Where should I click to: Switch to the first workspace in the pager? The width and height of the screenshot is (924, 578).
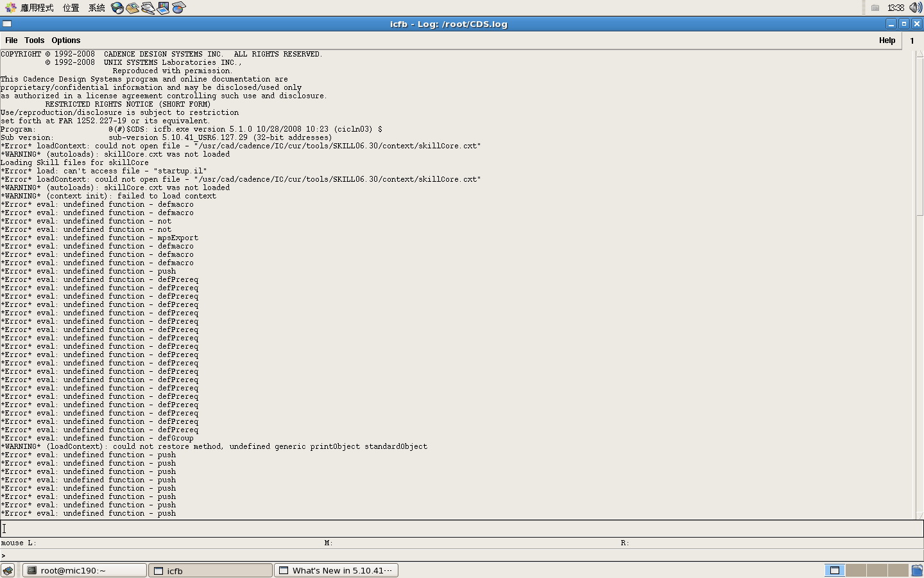[834, 570]
